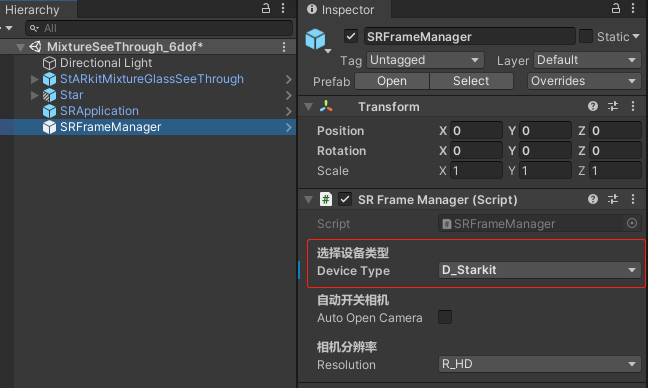Viewport: 648px width, 388px height.
Task: Lock the Hierarchy panel
Action: [266, 8]
